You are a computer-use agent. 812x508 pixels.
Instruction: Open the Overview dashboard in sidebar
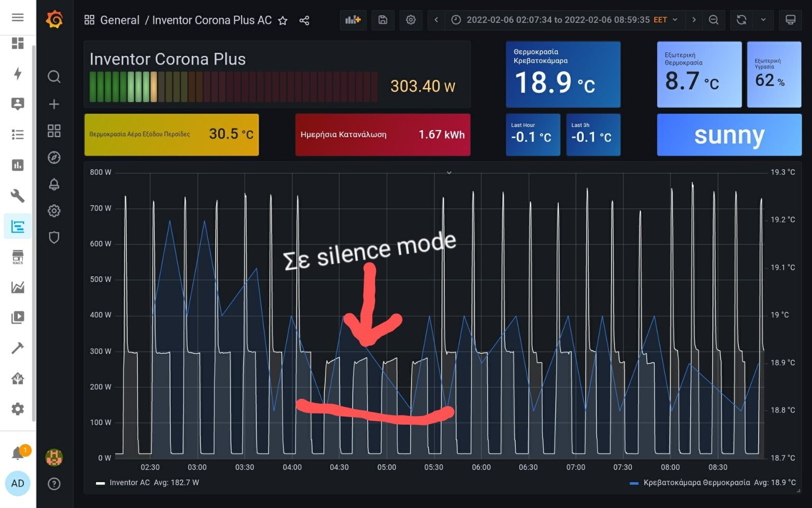(18, 43)
